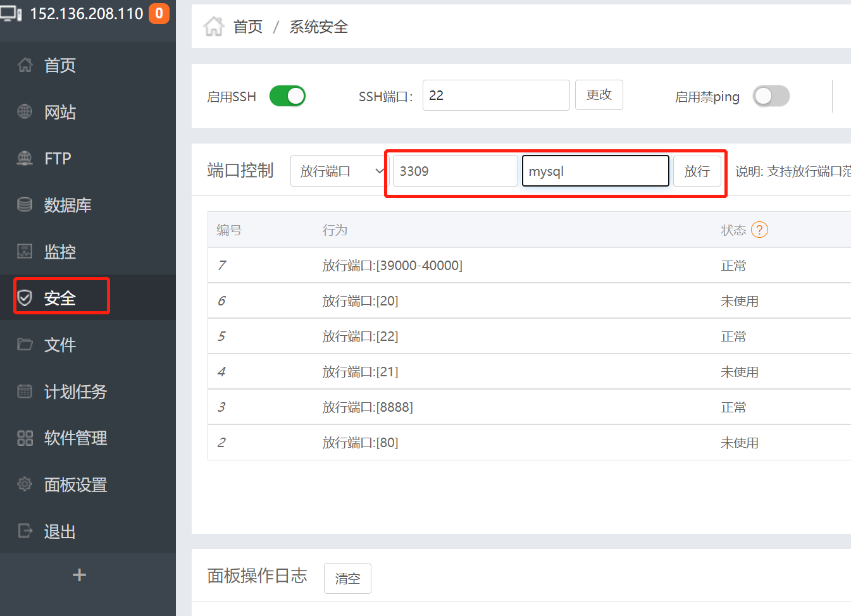The height and width of the screenshot is (616, 851).
Task: Click the gear icon next to 面板设置
Action: pyautogui.click(x=25, y=484)
